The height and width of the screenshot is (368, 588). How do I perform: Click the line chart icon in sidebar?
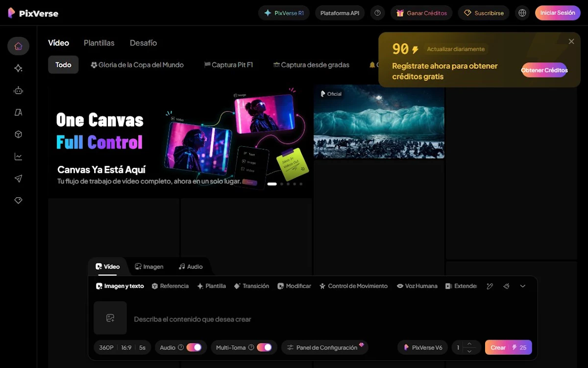click(x=18, y=157)
